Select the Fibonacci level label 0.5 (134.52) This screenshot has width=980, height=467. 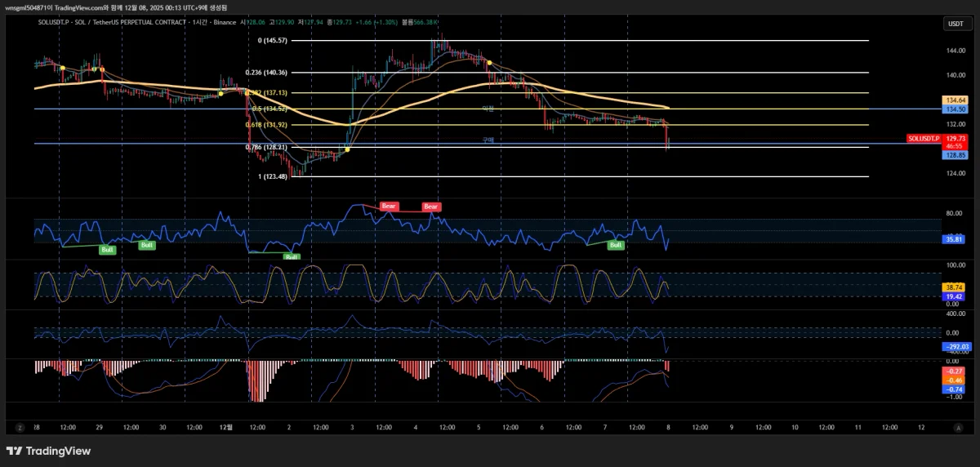pyautogui.click(x=269, y=109)
